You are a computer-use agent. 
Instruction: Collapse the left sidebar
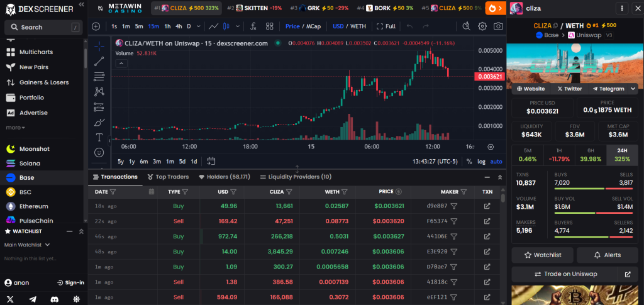81,4
